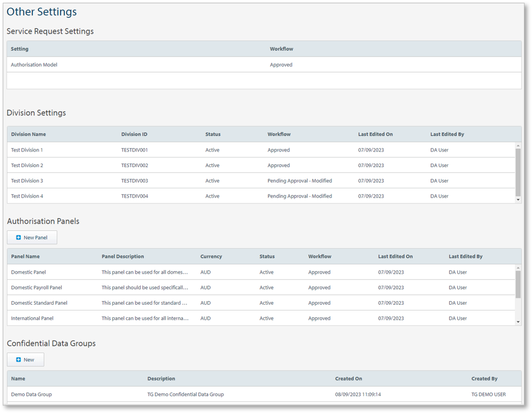The width and height of the screenshot is (532, 413).
Task: Open Test Division 1 row
Action: pos(27,150)
